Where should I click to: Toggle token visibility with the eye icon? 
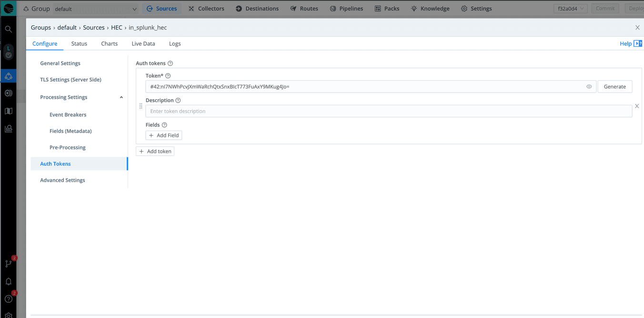click(589, 87)
